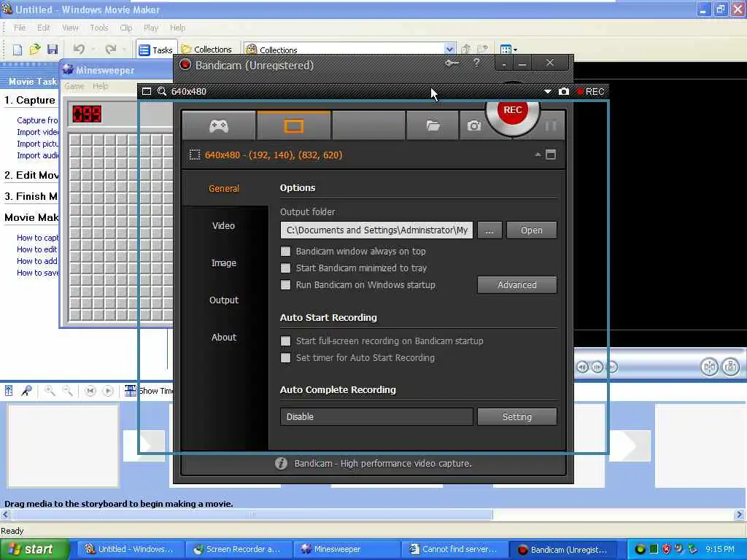
Task: Click the rectangle window icon on capture bar
Action: 147,91
